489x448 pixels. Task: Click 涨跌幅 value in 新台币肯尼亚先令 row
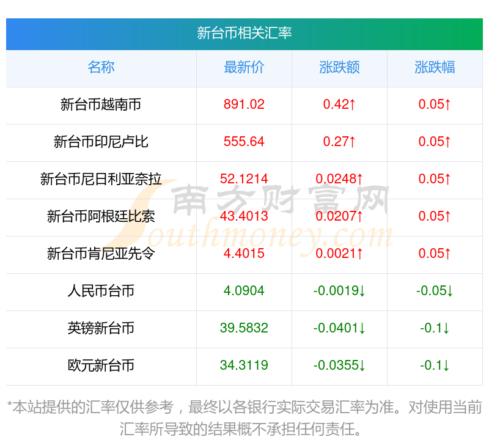(x=435, y=254)
